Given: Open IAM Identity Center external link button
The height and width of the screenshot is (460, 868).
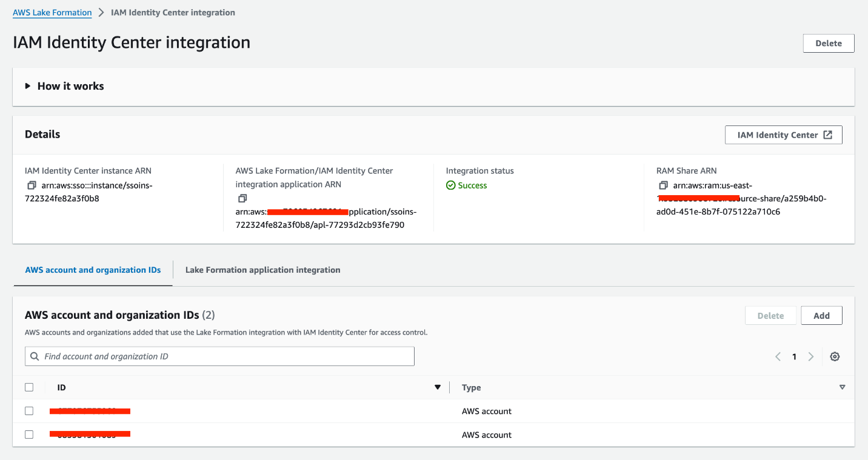Looking at the screenshot, I should pyautogui.click(x=783, y=135).
